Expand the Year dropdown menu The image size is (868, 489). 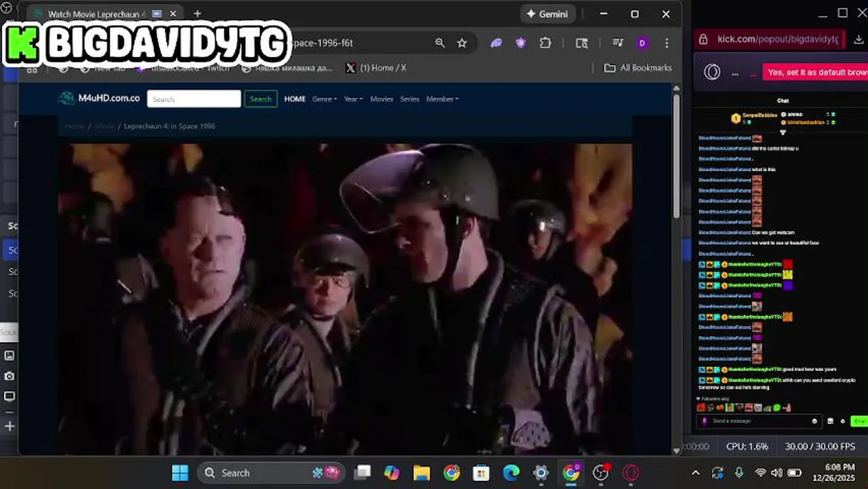(353, 99)
